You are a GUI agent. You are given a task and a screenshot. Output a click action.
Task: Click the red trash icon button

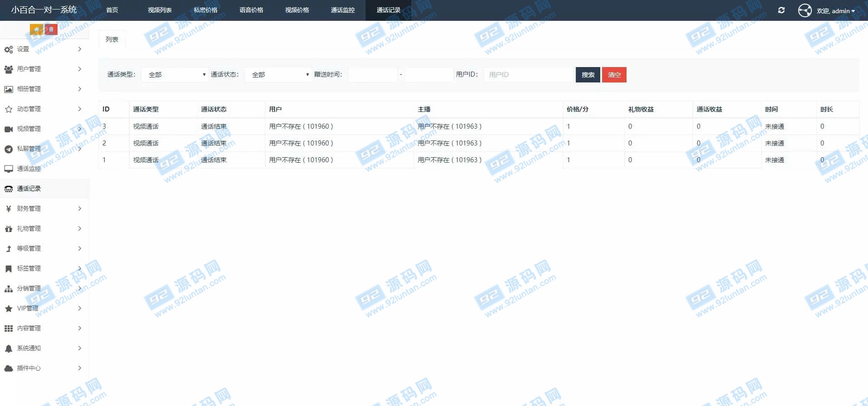point(51,29)
